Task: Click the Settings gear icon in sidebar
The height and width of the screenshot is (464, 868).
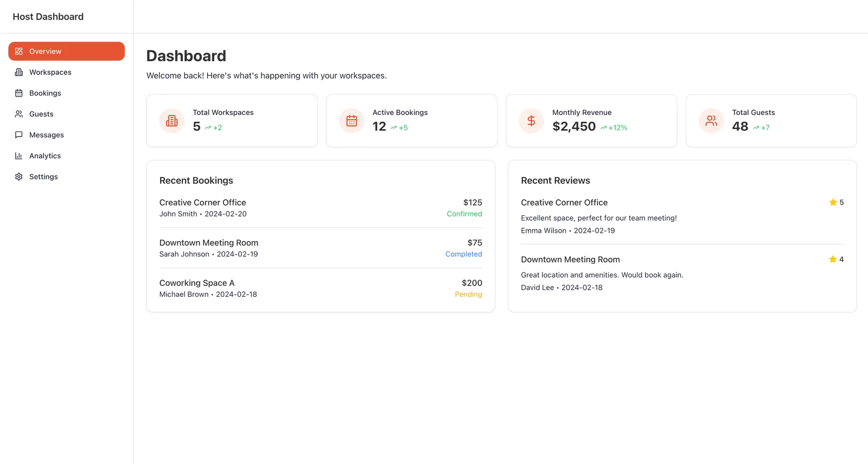Action: click(19, 177)
